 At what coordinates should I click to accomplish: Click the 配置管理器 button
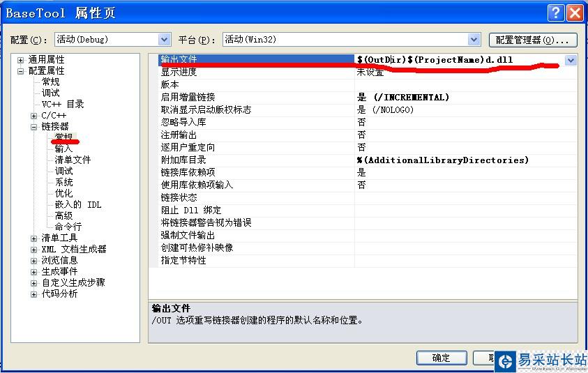coord(533,40)
